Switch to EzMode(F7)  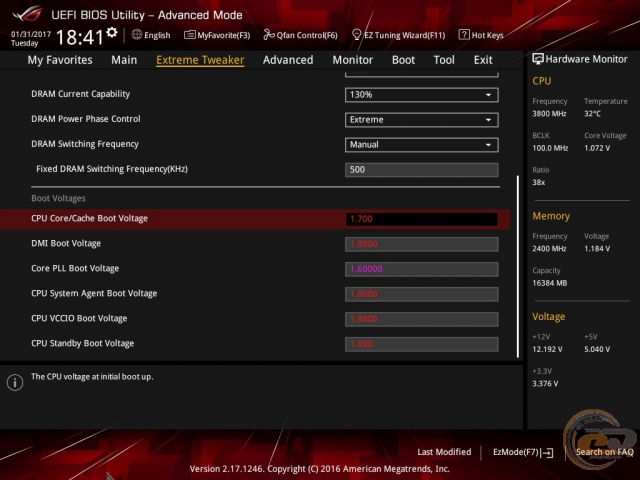pyautogui.click(x=522, y=452)
